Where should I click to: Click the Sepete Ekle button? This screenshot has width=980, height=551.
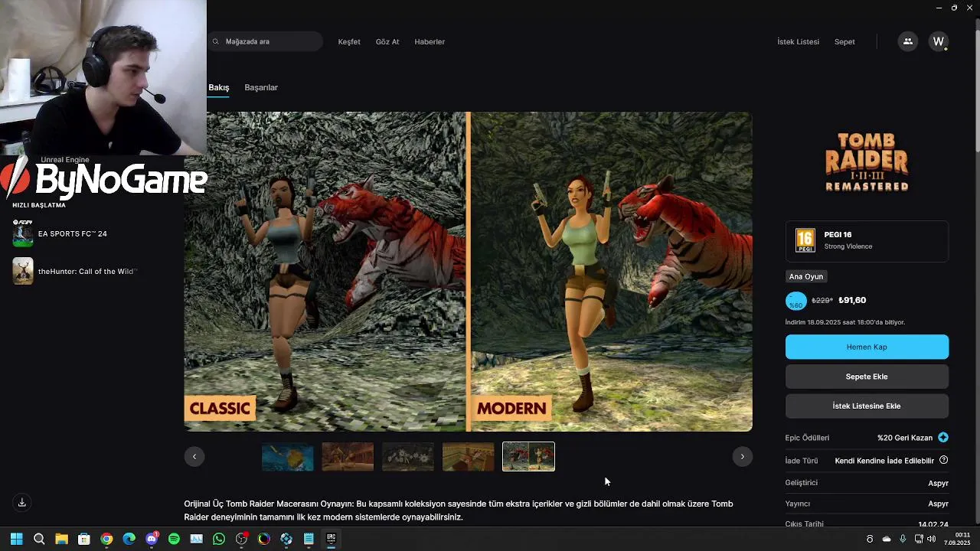(x=867, y=377)
